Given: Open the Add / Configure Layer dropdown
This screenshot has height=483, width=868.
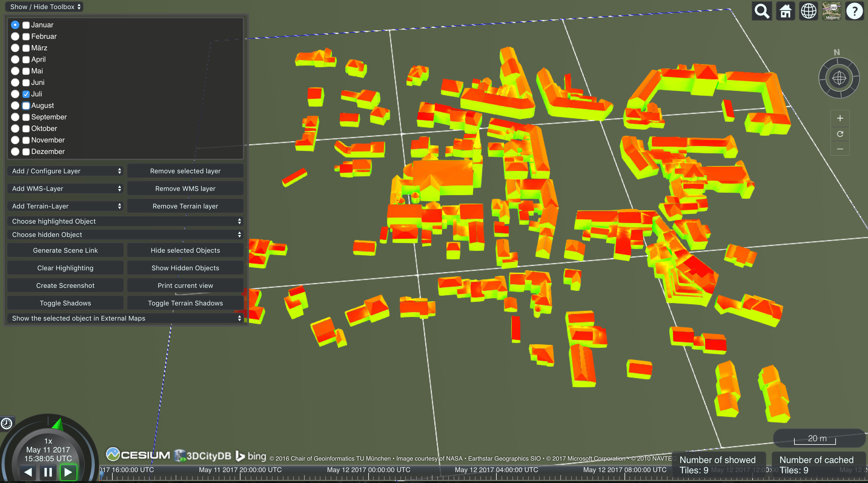Looking at the screenshot, I should pyautogui.click(x=65, y=171).
